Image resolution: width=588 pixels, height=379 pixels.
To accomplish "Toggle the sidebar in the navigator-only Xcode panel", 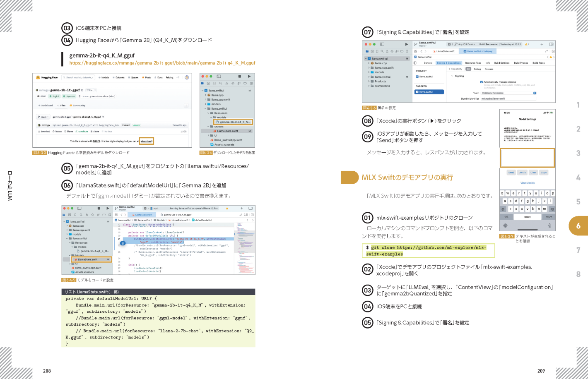I will 219,77.
